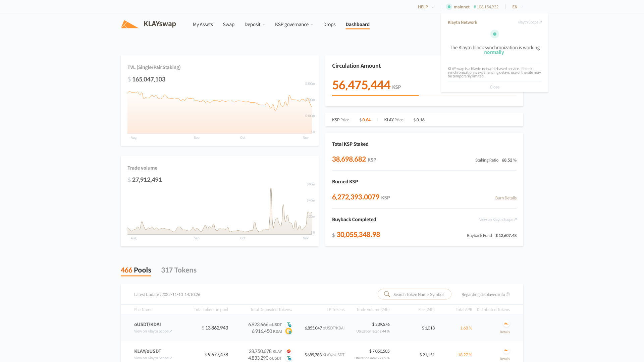
Task: Open the HELP dropdown menu
Action: click(x=426, y=7)
